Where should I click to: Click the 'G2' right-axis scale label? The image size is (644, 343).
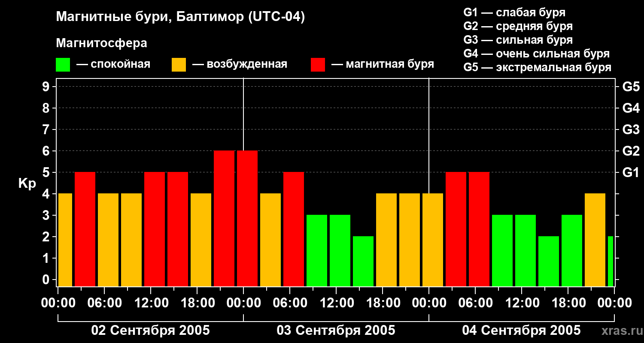(x=631, y=151)
